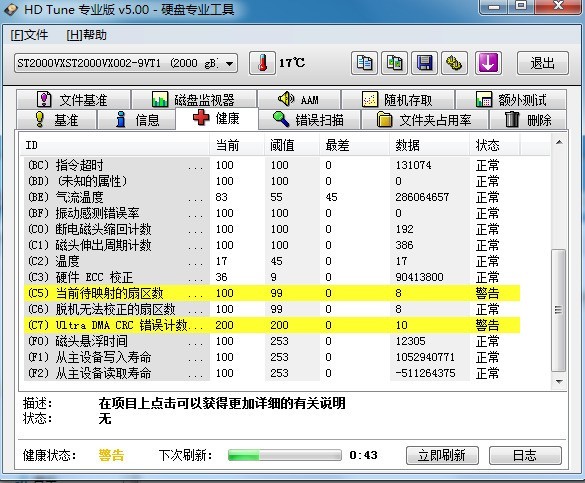Switch to the 额外测试 tab
585x483 pixels.
pyautogui.click(x=511, y=100)
